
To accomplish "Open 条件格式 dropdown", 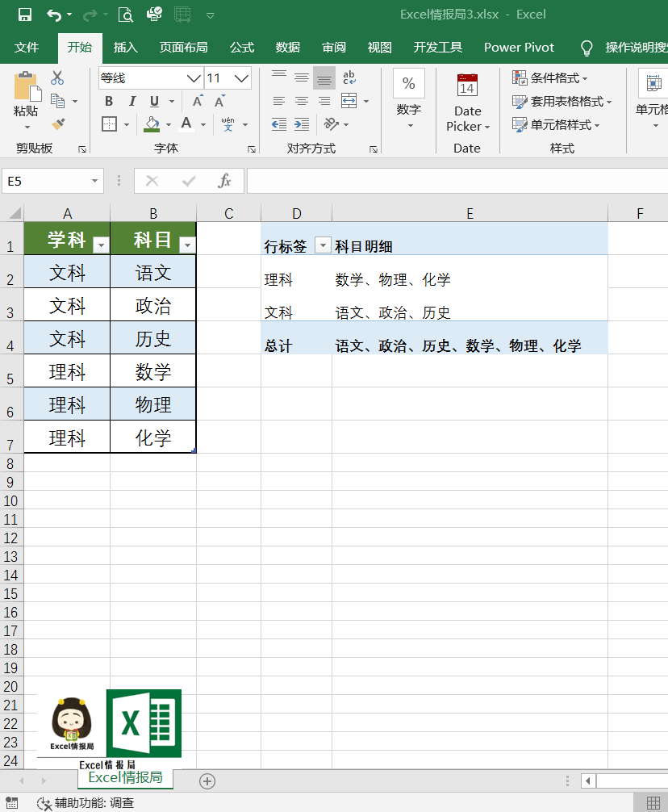I will click(549, 78).
